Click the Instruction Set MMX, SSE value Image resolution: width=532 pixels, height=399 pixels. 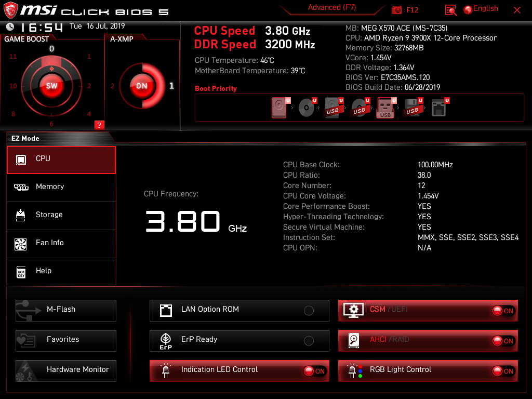468,237
